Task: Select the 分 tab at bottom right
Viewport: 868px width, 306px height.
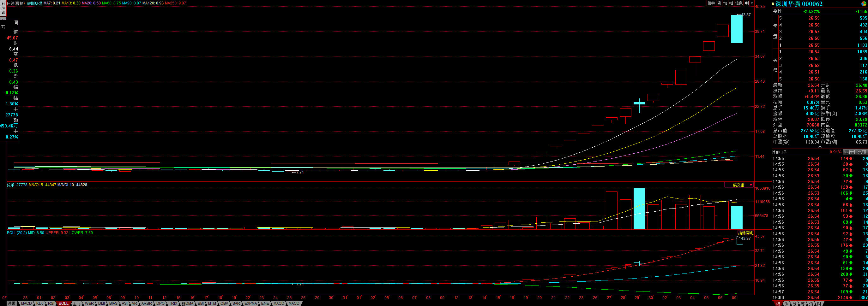Action: coord(794,304)
